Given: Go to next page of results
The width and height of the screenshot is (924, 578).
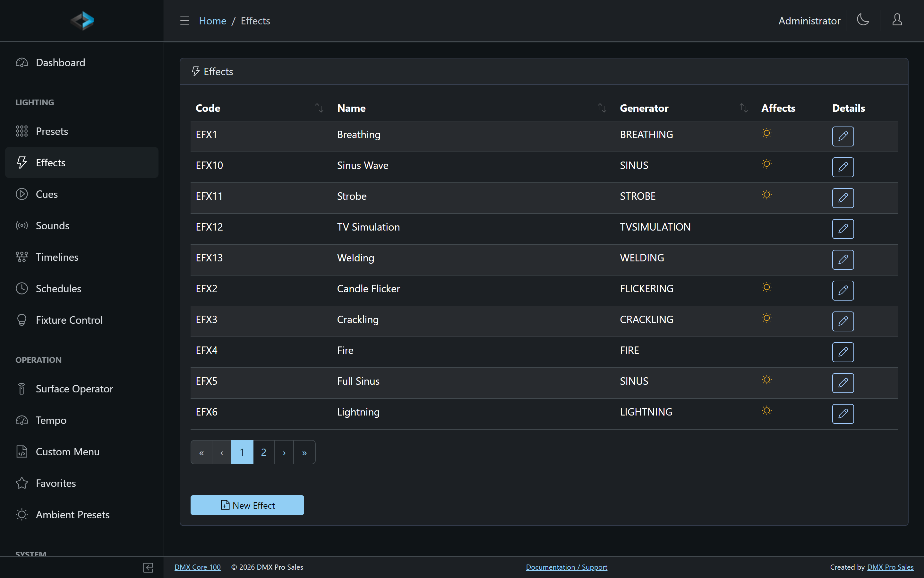Looking at the screenshot, I should [284, 453].
